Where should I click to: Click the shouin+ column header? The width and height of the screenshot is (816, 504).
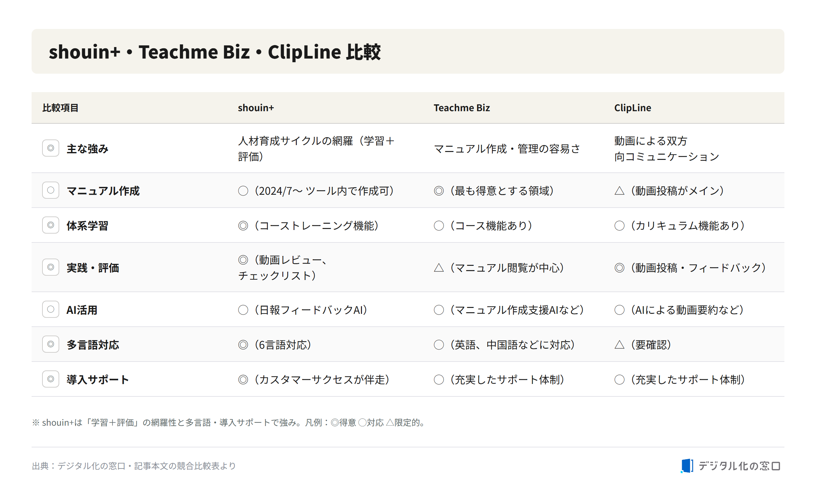point(256,108)
